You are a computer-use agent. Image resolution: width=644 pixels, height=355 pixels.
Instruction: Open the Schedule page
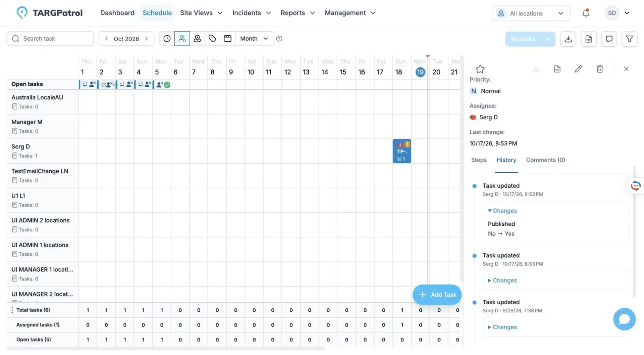(x=157, y=13)
